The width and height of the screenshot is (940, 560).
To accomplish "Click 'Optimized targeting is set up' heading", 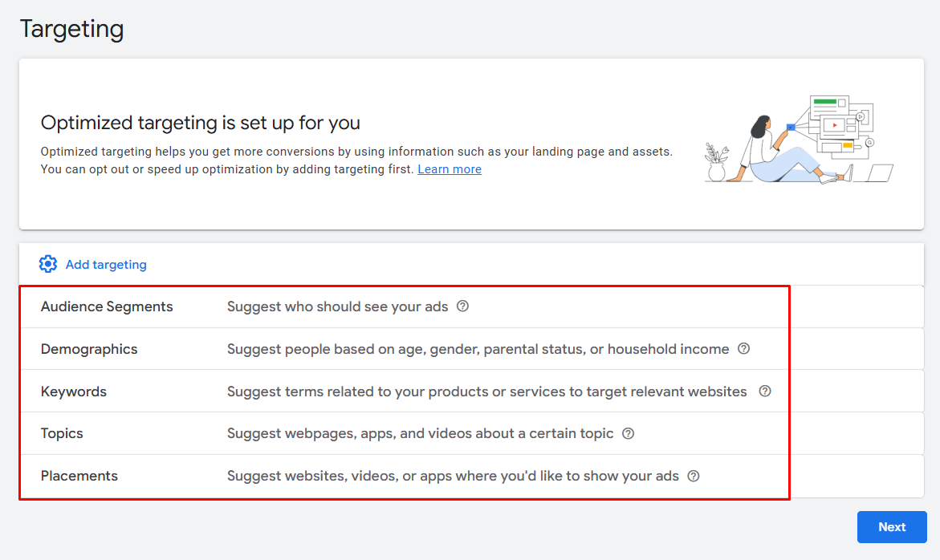I will point(200,123).
